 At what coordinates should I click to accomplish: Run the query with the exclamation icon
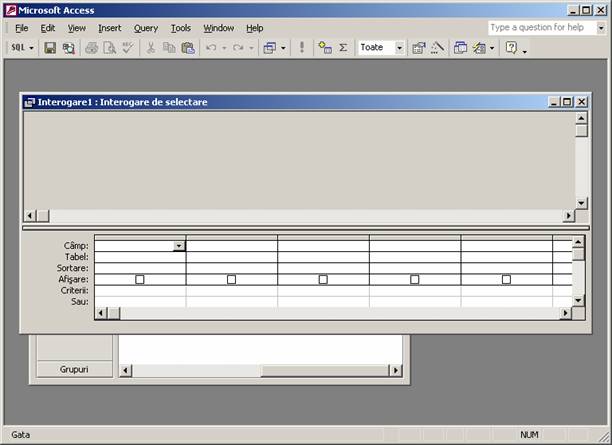[302, 47]
